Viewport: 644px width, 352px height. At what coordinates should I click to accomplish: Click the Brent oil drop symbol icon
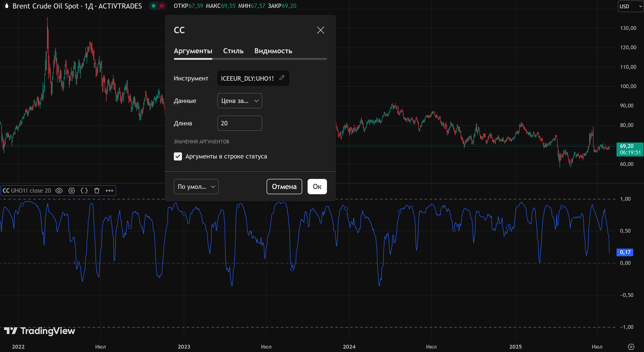[x=7, y=6]
